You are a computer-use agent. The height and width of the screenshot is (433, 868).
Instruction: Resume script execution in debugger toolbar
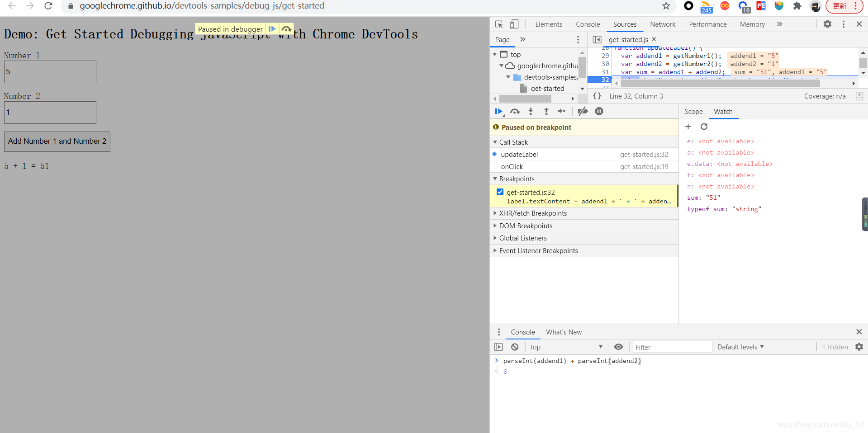(499, 111)
